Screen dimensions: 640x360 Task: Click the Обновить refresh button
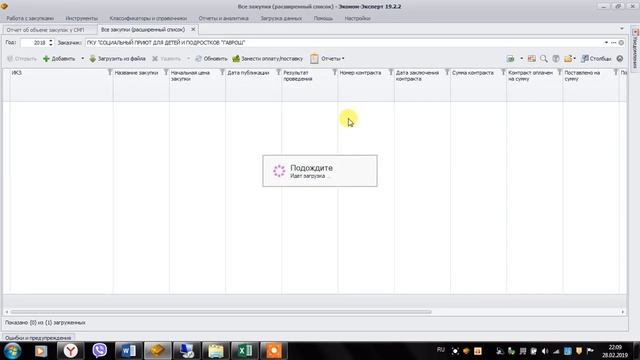tap(211, 59)
